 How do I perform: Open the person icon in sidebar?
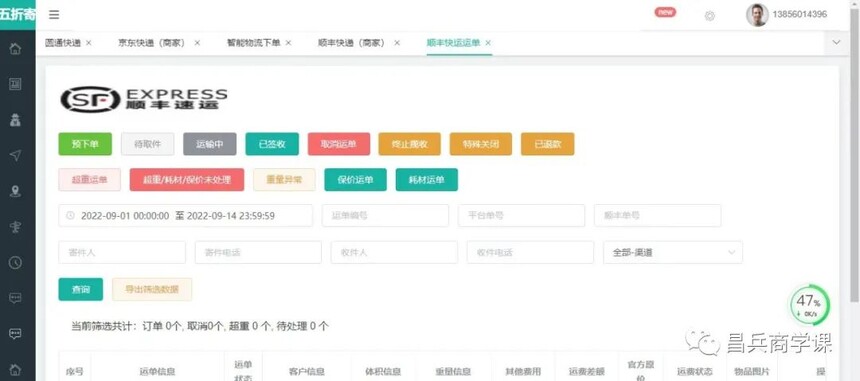tap(15, 120)
